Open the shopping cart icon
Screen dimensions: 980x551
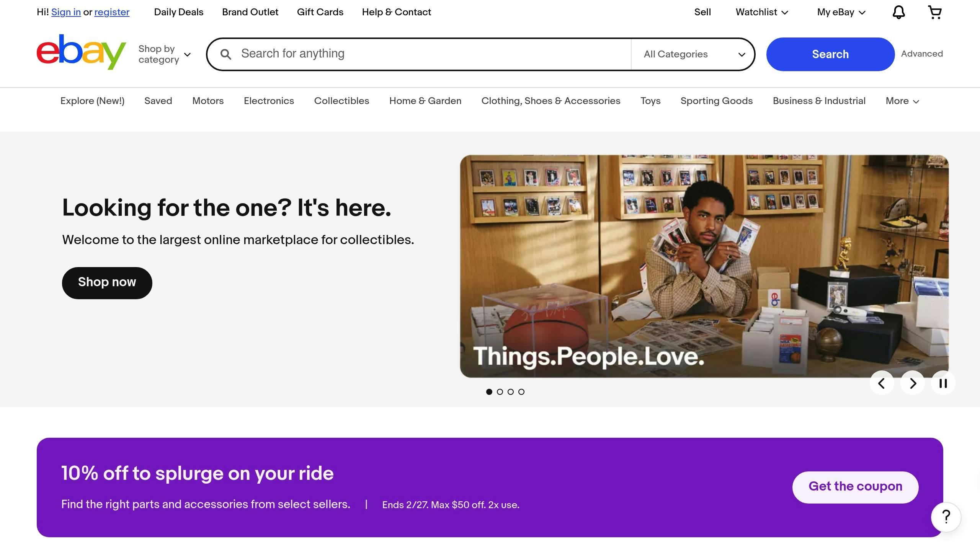[935, 12]
